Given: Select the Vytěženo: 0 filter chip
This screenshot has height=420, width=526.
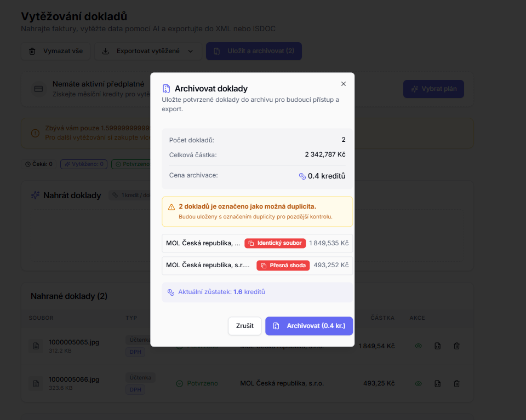Looking at the screenshot, I should pos(84,164).
